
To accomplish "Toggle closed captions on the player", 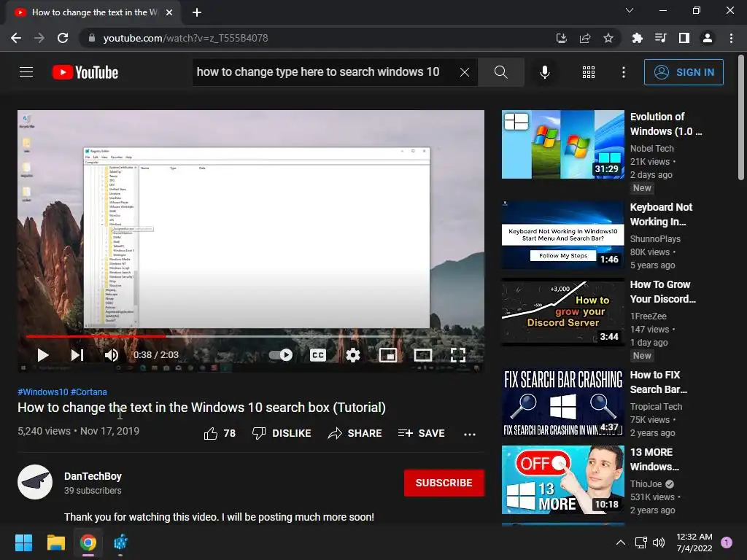I will (x=318, y=355).
